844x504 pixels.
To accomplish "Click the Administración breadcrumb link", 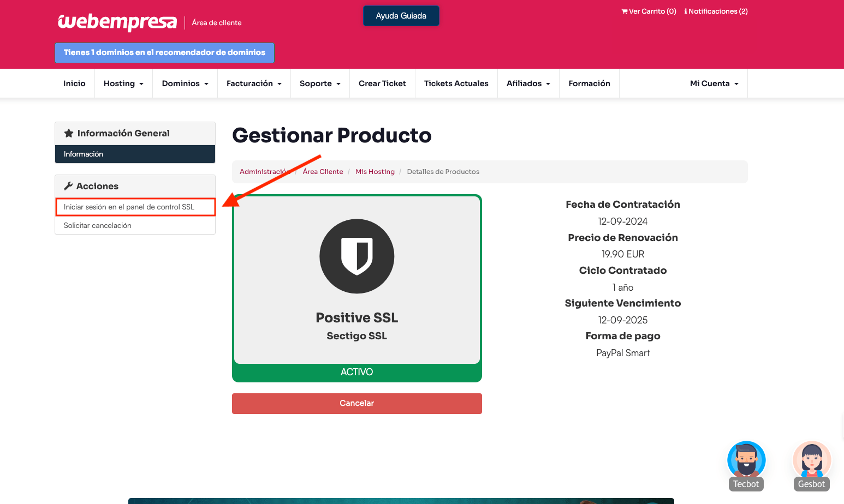I will point(265,172).
